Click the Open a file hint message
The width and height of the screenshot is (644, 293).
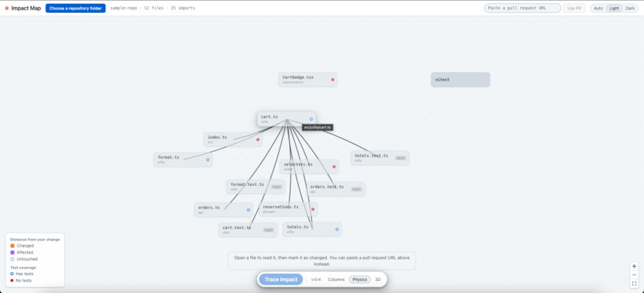click(x=322, y=261)
